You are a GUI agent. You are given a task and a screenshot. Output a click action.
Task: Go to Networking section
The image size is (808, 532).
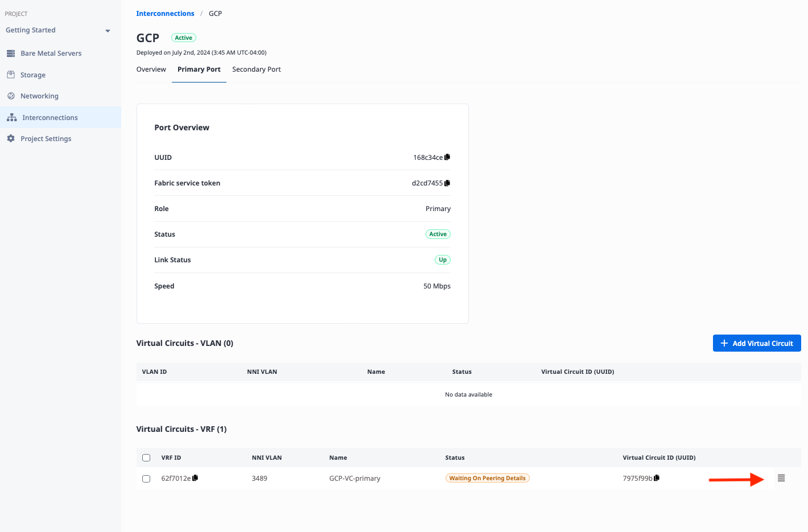pos(39,96)
